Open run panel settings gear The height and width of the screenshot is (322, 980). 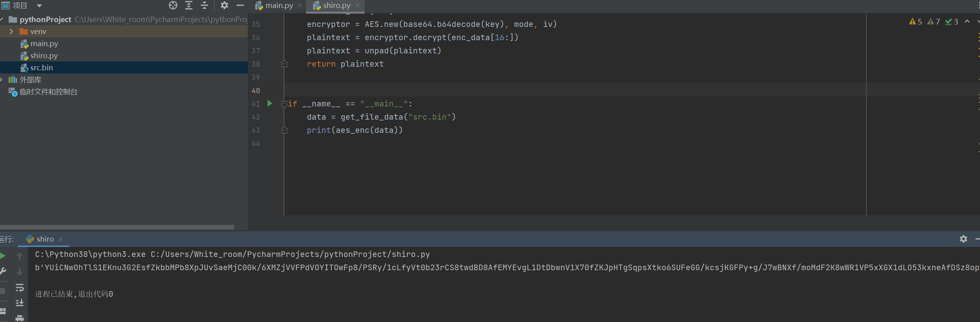964,239
